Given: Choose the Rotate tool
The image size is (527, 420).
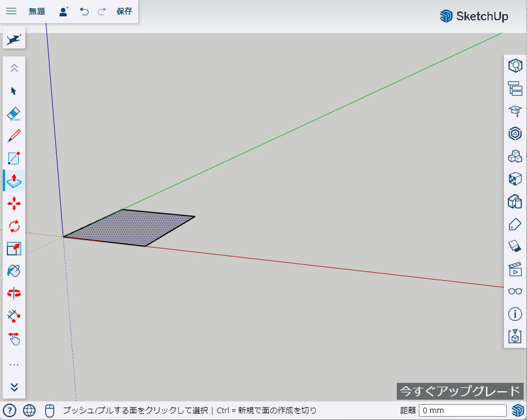Looking at the screenshot, I should (x=14, y=226).
